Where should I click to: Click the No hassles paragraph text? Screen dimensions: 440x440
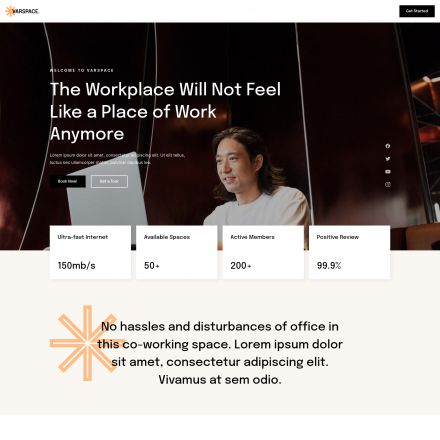coord(220,353)
